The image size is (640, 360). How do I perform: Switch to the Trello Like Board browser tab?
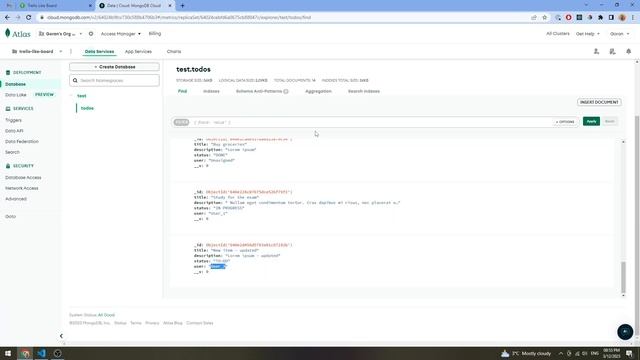tap(56, 6)
